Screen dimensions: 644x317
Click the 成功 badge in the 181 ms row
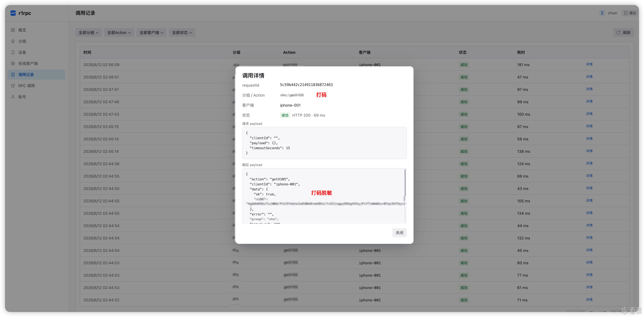tap(464, 65)
